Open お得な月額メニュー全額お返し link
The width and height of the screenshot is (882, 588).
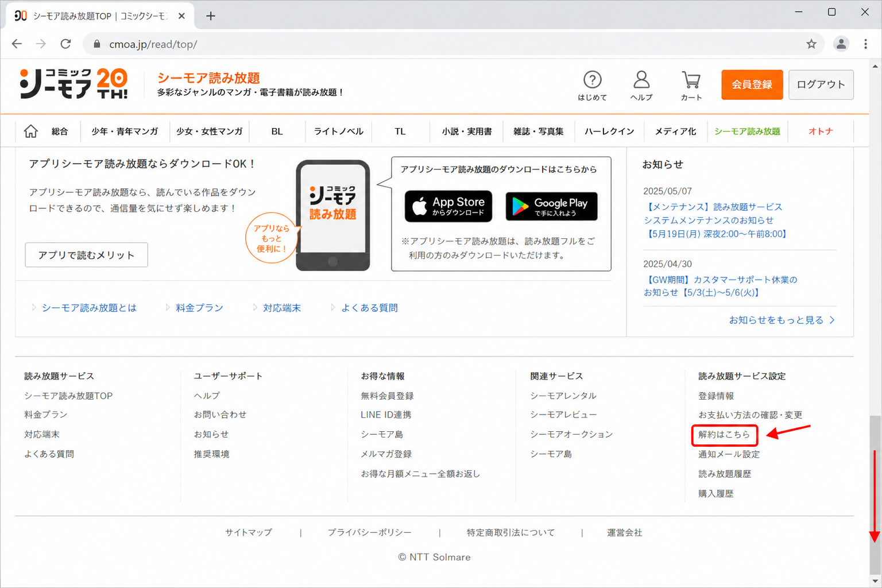pyautogui.click(x=420, y=474)
